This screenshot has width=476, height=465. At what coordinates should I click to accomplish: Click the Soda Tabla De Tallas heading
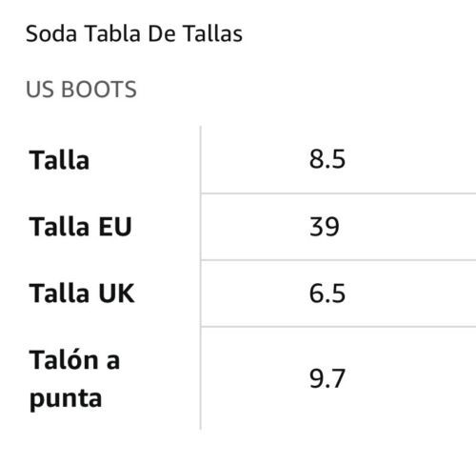tap(134, 33)
